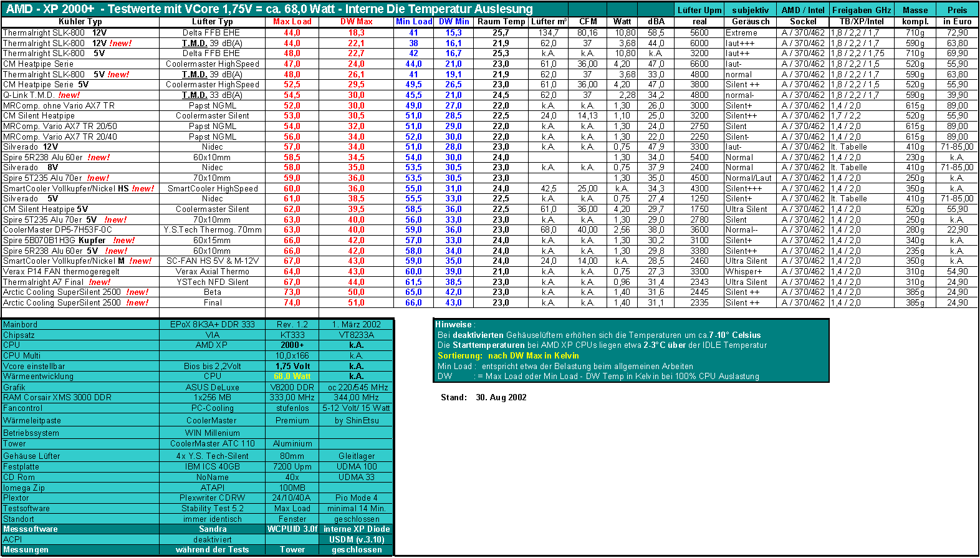Select the red "Max Load" header
This screenshot has height=558, width=980.
coord(292,21)
